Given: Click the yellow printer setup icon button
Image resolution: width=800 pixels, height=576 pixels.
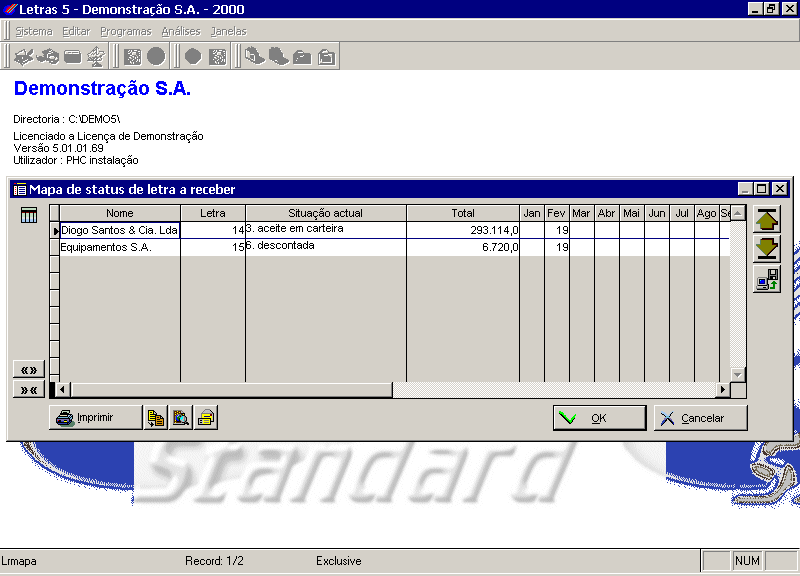Looking at the screenshot, I should (206, 417).
